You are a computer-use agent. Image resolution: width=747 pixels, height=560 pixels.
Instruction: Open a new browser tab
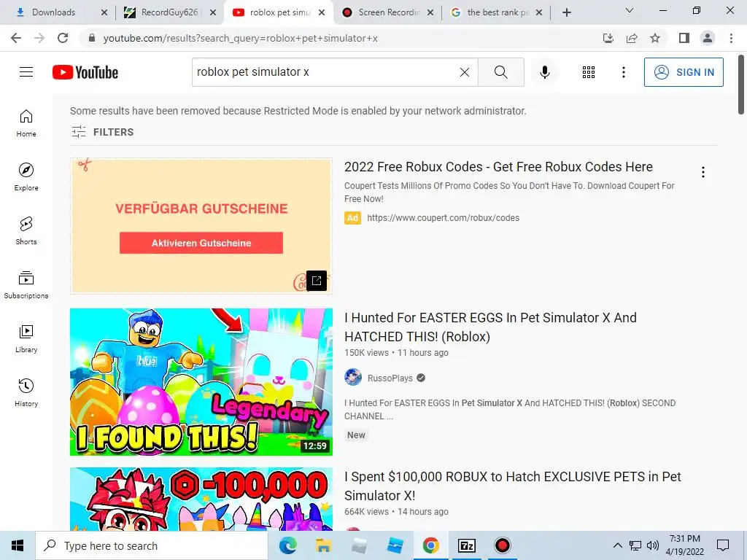[x=566, y=12]
